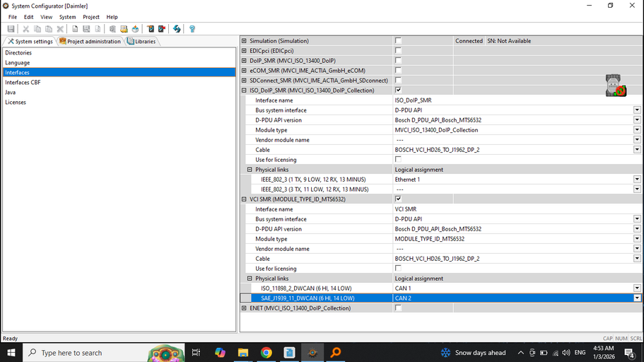Click the faded page icon before the separator

(98, 29)
